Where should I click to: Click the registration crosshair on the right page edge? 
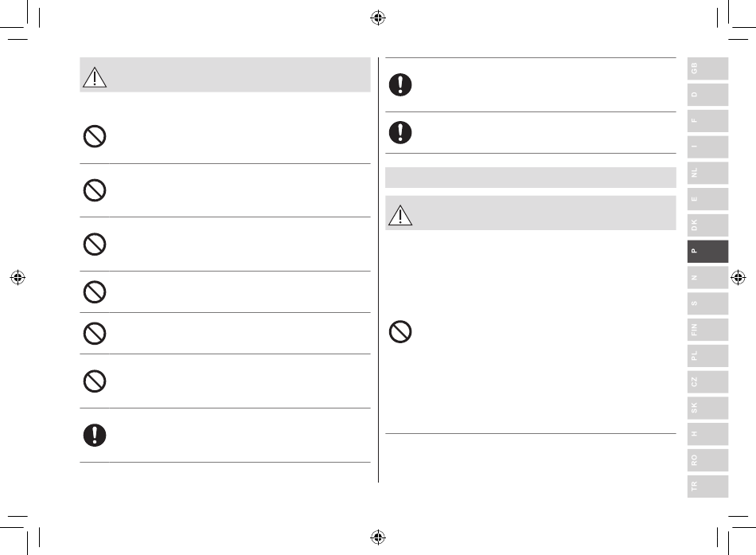tap(738, 277)
